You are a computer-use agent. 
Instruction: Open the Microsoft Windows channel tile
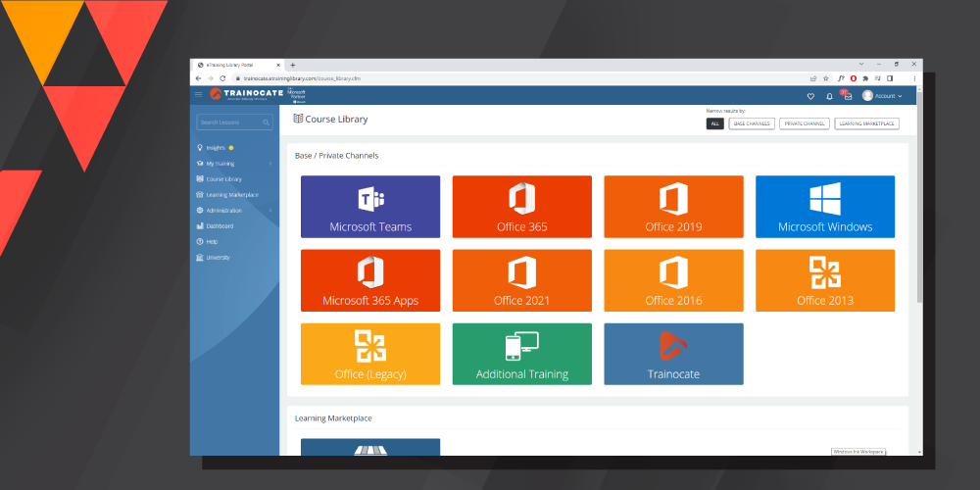[825, 207]
